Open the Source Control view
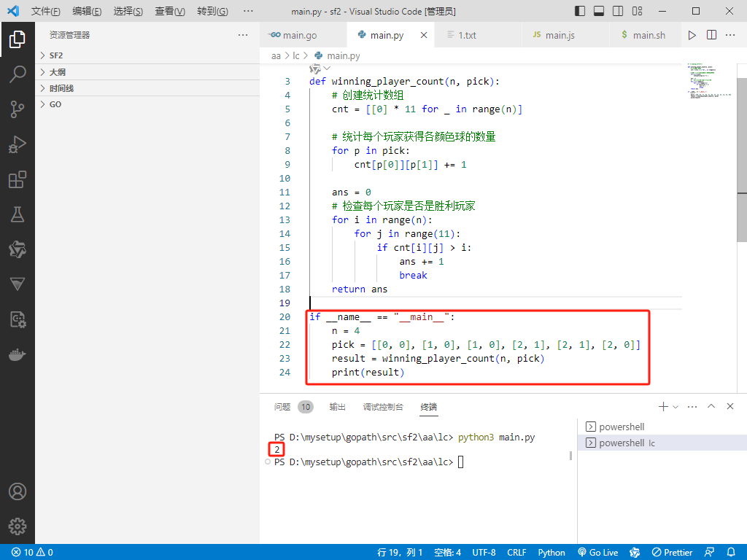This screenshot has width=747, height=560. click(x=18, y=109)
